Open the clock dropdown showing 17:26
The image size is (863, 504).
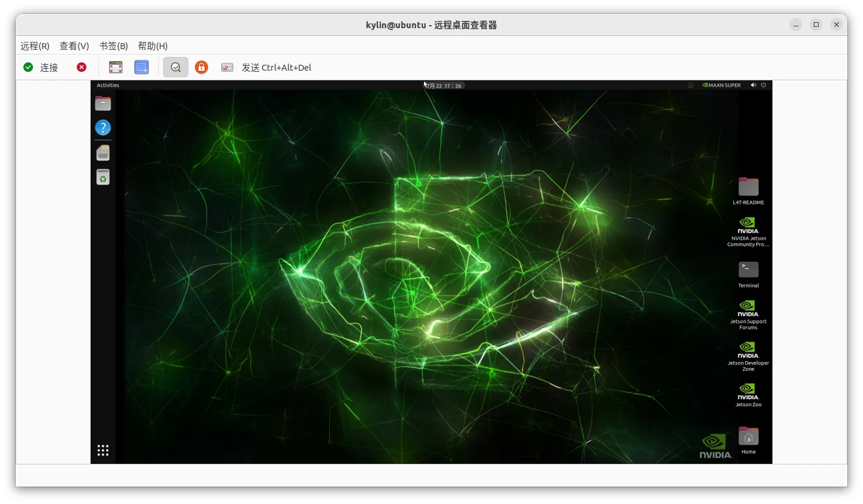pos(443,84)
